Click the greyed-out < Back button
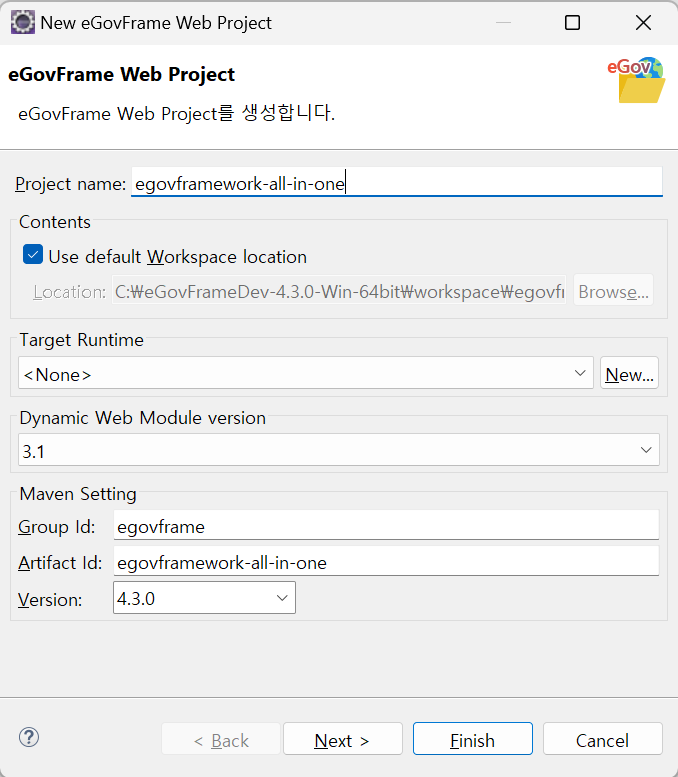The width and height of the screenshot is (678, 777). click(221, 740)
